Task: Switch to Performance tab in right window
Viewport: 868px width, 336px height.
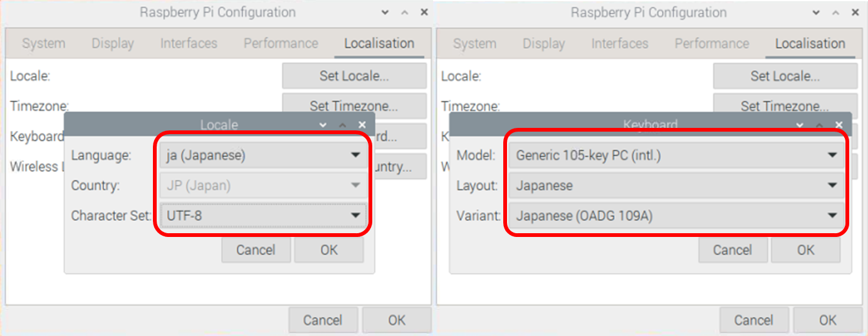Action: tap(712, 43)
